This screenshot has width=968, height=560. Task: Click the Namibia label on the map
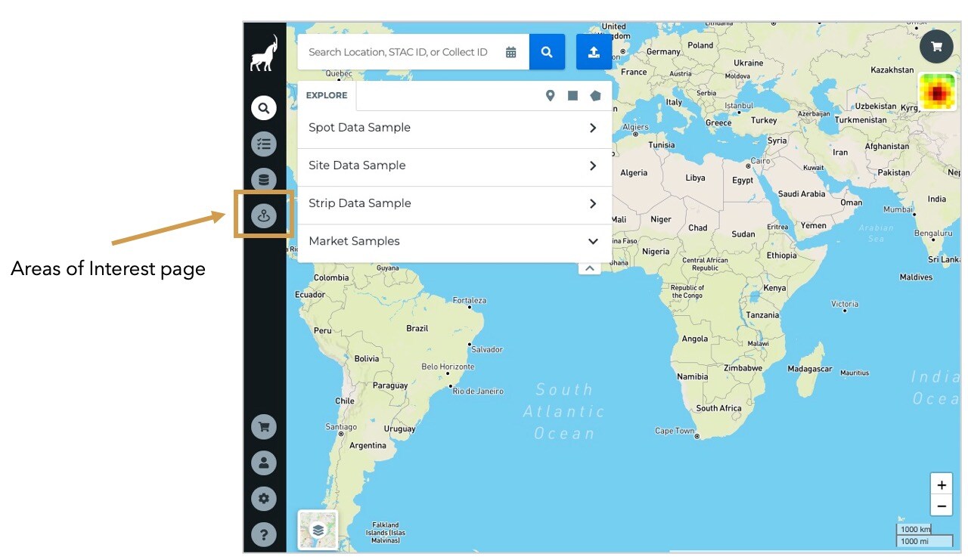coord(693,376)
